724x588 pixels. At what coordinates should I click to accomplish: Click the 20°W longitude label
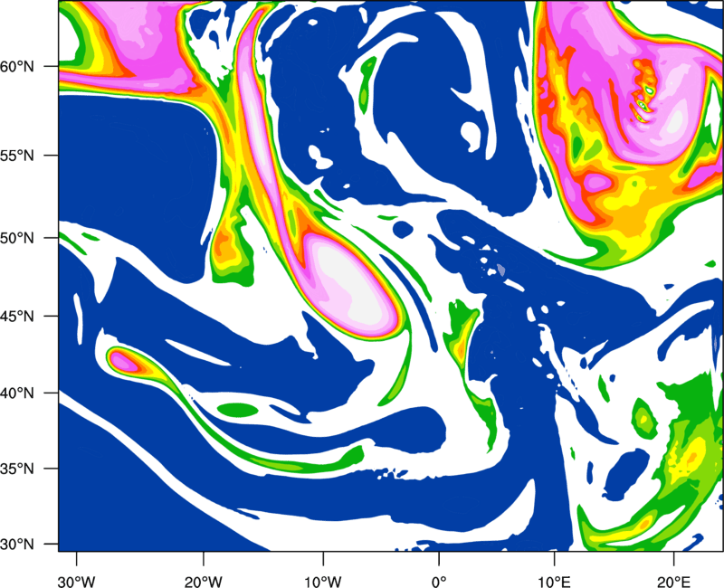(x=203, y=581)
